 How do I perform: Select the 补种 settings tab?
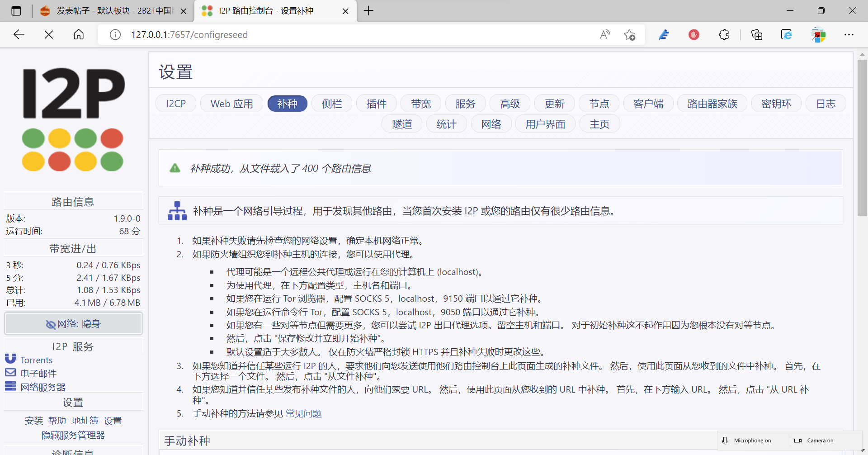click(288, 104)
